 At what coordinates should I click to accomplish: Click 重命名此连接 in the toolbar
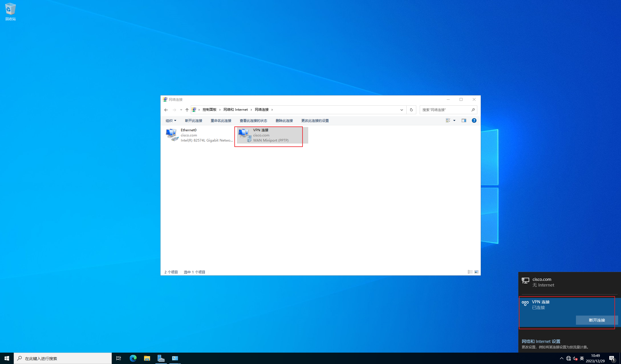[x=221, y=121]
